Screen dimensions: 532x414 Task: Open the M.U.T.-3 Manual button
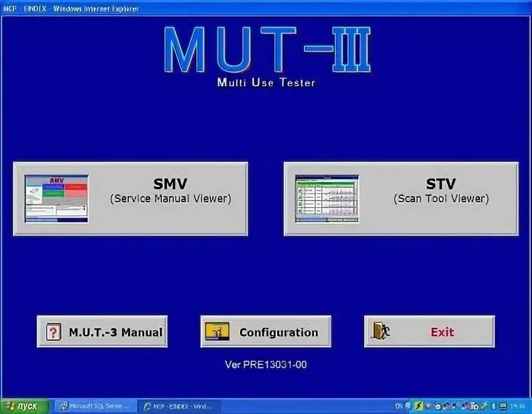[102, 332]
